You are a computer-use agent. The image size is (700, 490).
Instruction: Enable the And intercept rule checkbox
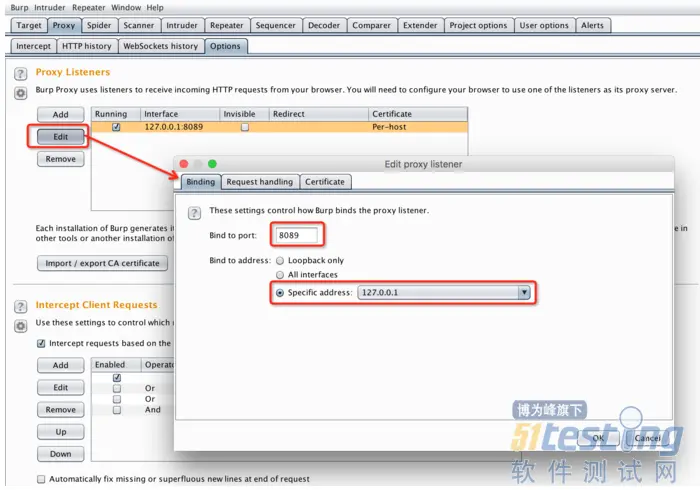pyautogui.click(x=117, y=410)
